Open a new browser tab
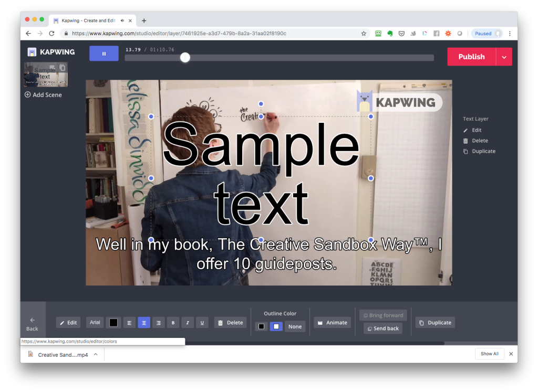The width and height of the screenshot is (538, 392). click(144, 20)
